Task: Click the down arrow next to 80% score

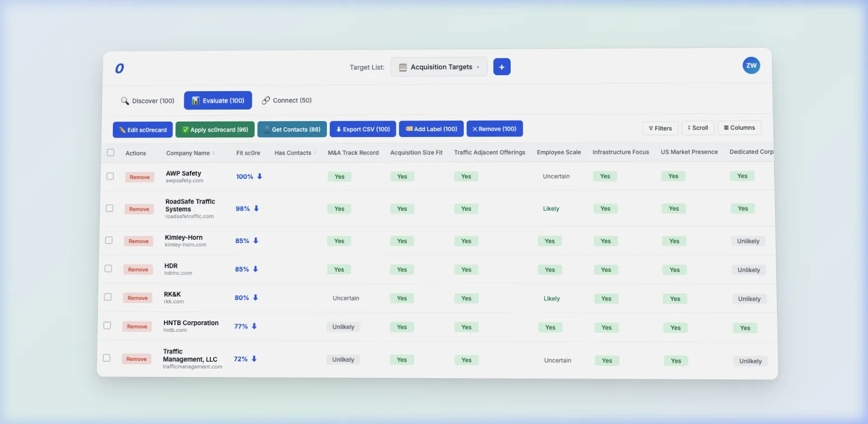Action: tap(255, 298)
